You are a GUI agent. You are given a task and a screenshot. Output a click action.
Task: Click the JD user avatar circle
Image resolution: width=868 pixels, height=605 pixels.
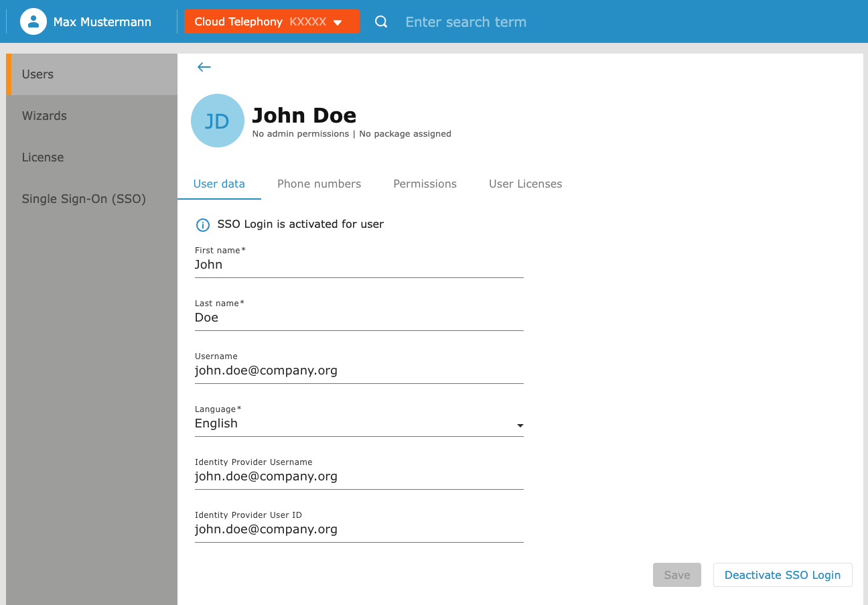point(218,121)
